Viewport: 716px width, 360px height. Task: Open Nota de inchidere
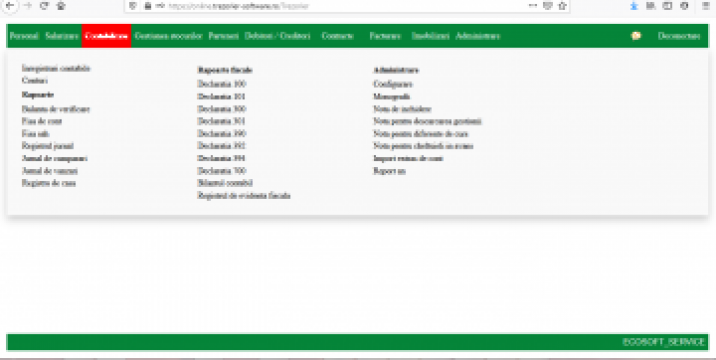402,109
